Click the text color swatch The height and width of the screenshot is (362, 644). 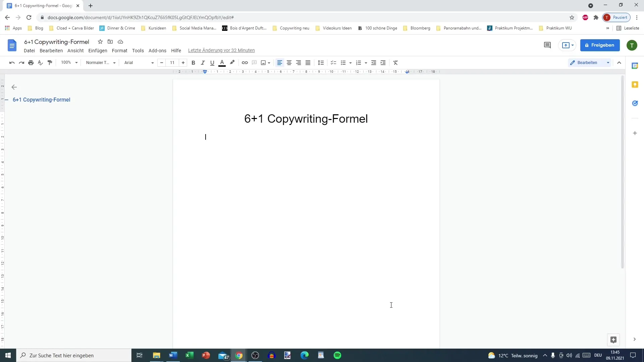[x=222, y=62]
